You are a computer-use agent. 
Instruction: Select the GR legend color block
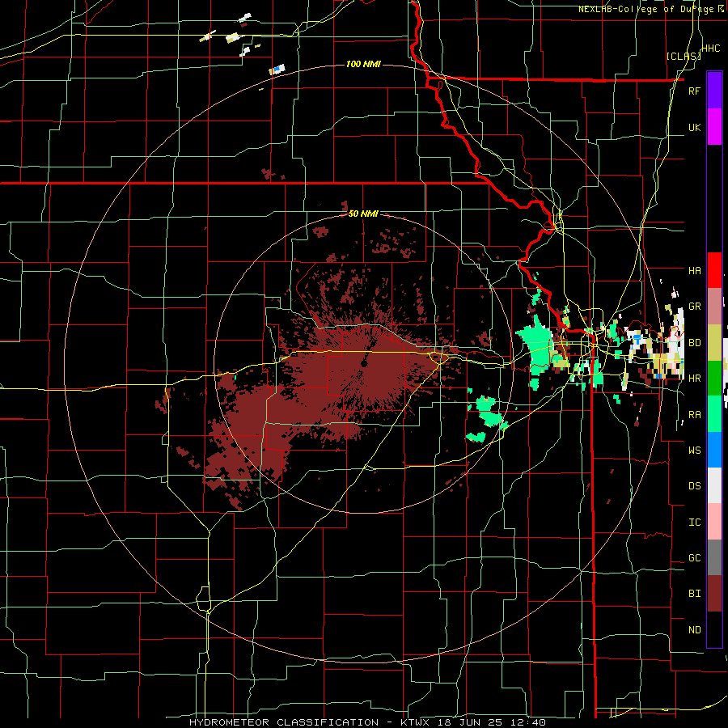pos(714,307)
